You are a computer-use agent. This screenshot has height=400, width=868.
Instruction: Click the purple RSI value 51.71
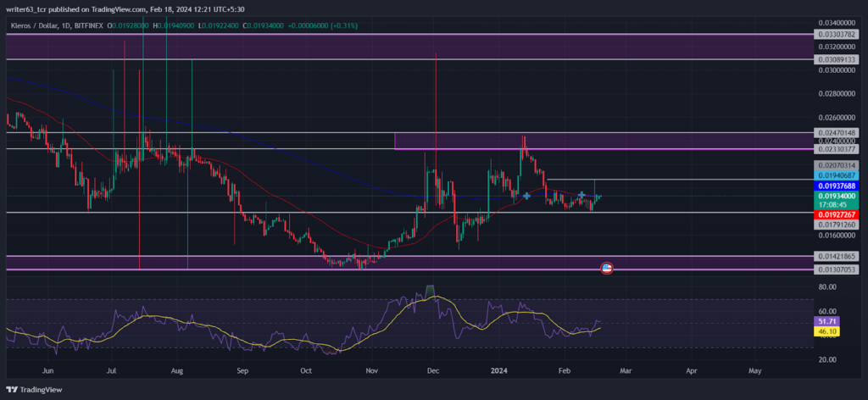point(827,321)
